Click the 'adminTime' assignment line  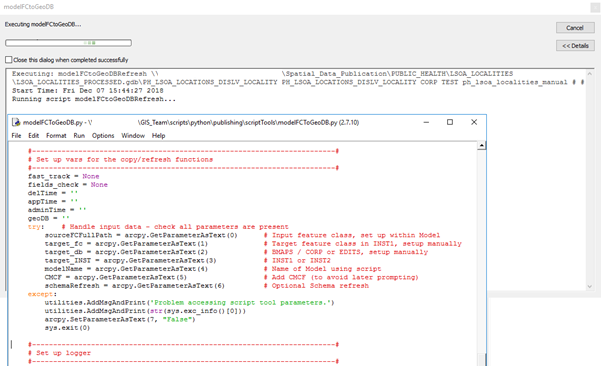tap(57, 210)
